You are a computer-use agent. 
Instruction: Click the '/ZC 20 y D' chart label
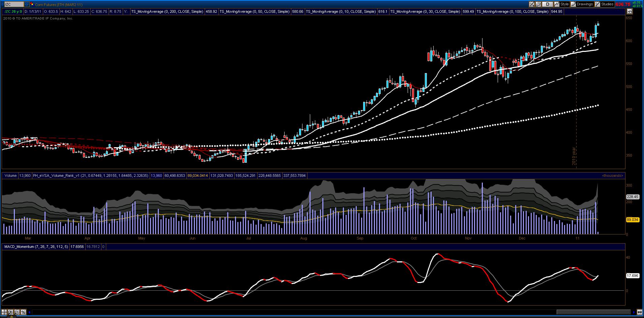click(x=13, y=11)
